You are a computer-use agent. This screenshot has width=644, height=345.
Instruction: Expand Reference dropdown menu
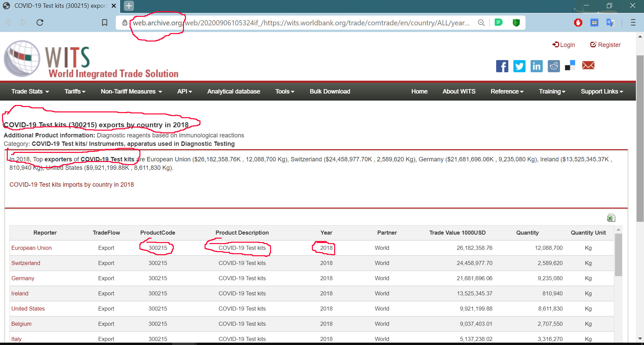507,91
